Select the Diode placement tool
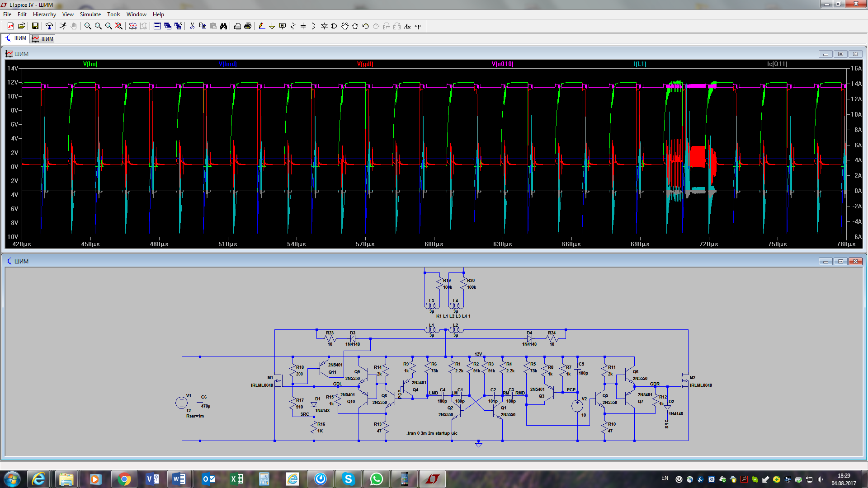 click(324, 26)
